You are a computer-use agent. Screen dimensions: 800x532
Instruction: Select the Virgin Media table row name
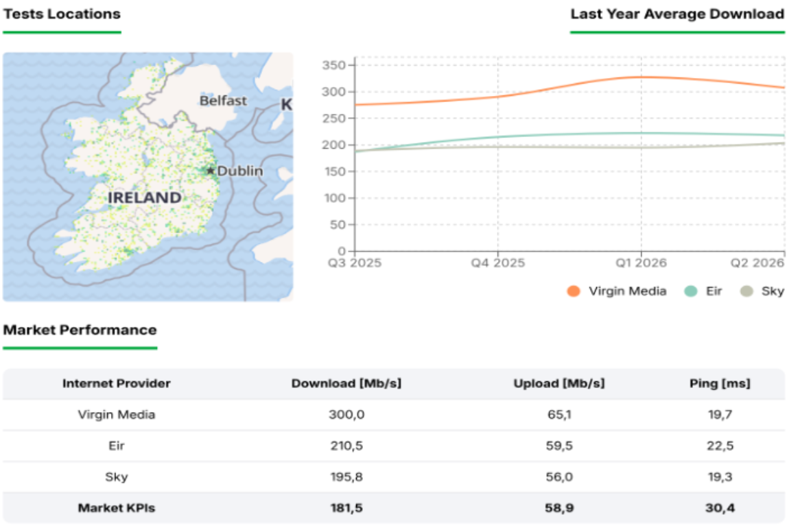pyautogui.click(x=117, y=414)
